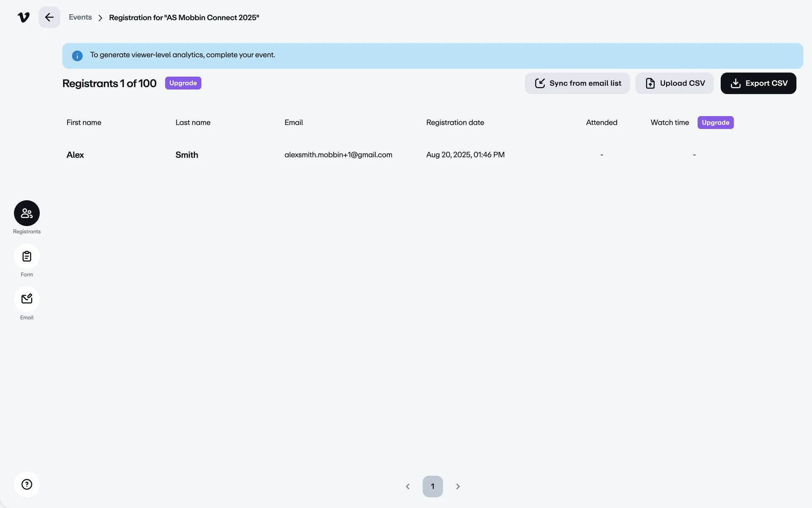Click the Upload CSV button

(675, 83)
